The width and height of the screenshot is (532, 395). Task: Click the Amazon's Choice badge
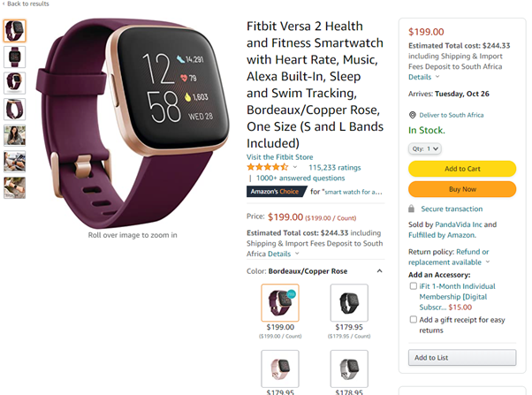277,192
